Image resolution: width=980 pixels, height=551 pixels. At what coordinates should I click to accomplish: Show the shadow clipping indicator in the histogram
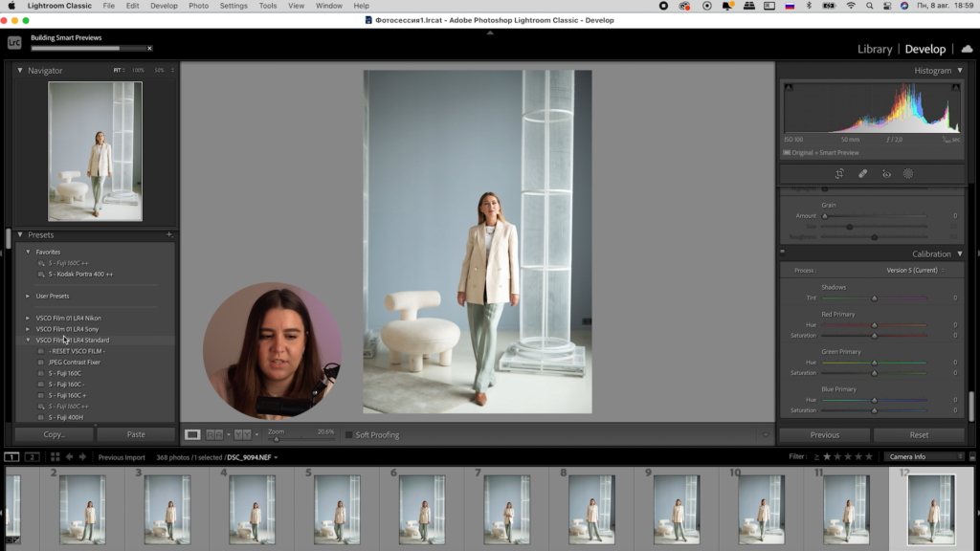[x=789, y=88]
